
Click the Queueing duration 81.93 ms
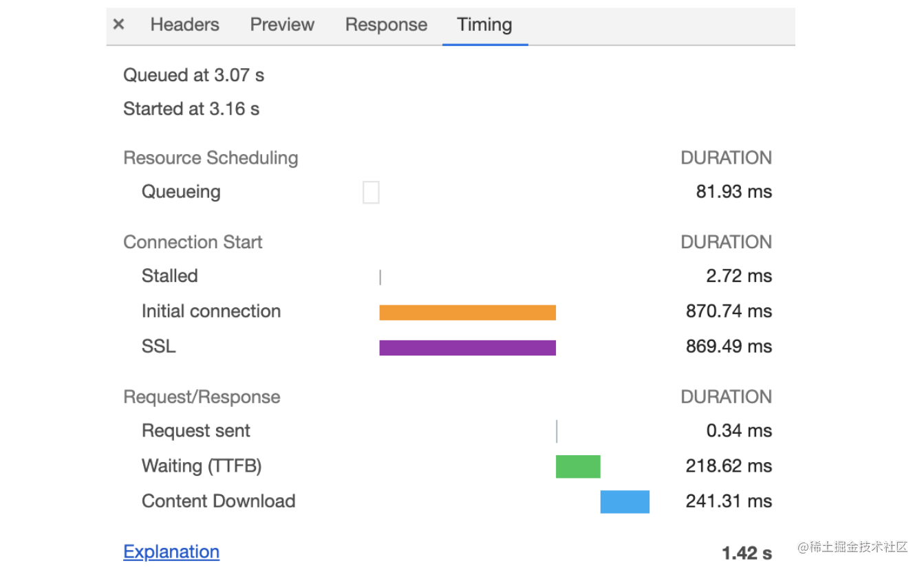733,192
